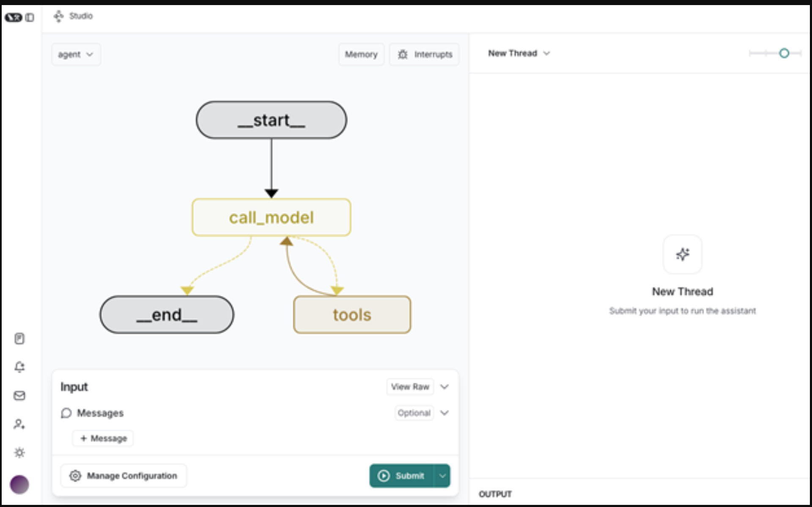The image size is (812, 507).
Task: Toggle the sidebar panel icon
Action: (30, 17)
